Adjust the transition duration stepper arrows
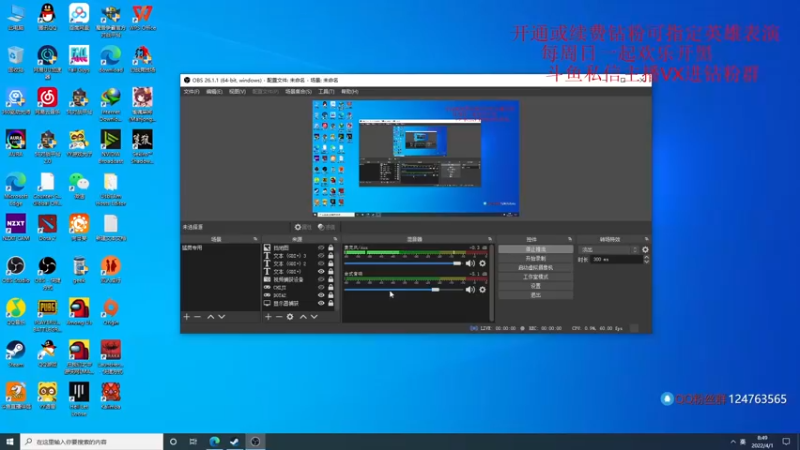This screenshot has height=450, width=800. click(x=646, y=259)
